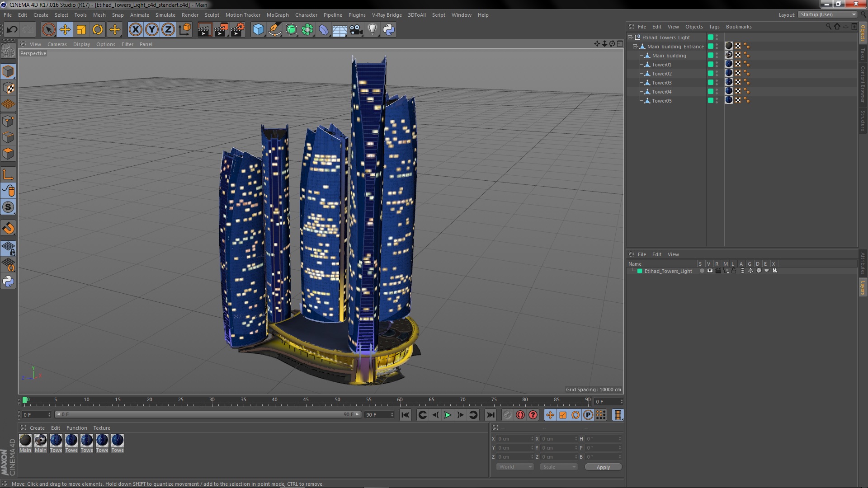Click the object manager Bookmarks menu

pos(739,27)
